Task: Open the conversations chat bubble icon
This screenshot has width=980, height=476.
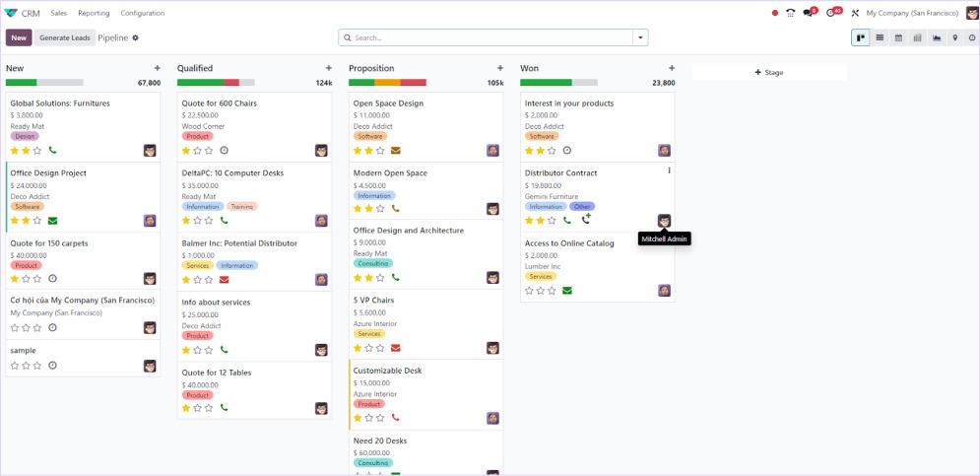Action: (808, 13)
